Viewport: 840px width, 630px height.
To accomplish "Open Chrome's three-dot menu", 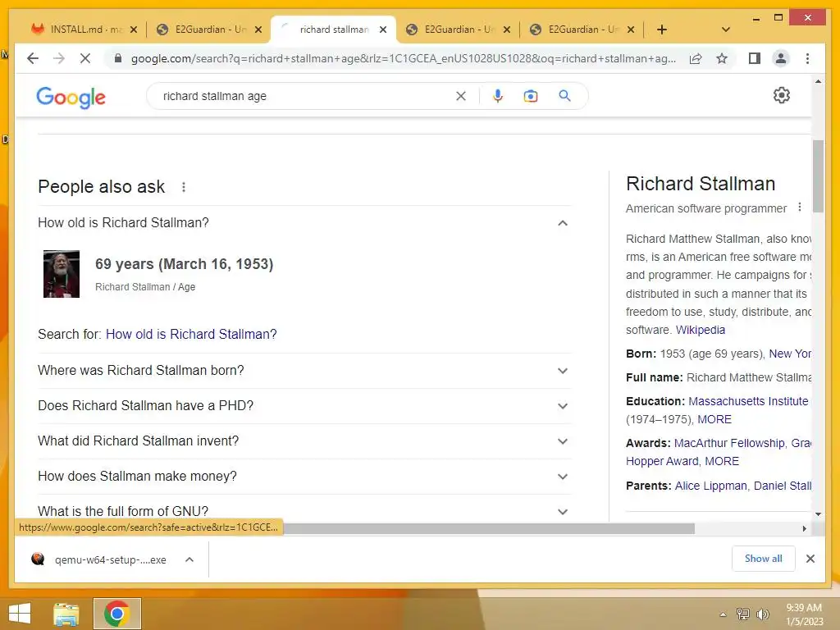I will pos(807,58).
